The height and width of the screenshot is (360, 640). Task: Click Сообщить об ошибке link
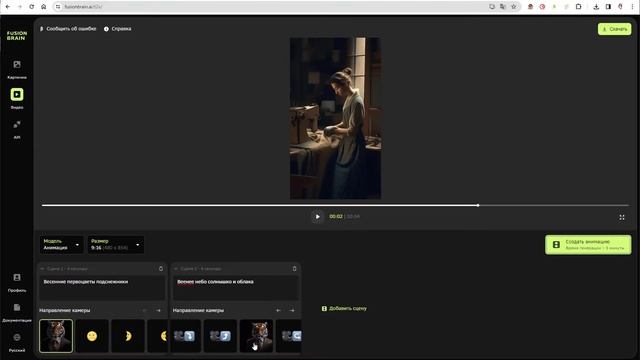[x=68, y=29]
